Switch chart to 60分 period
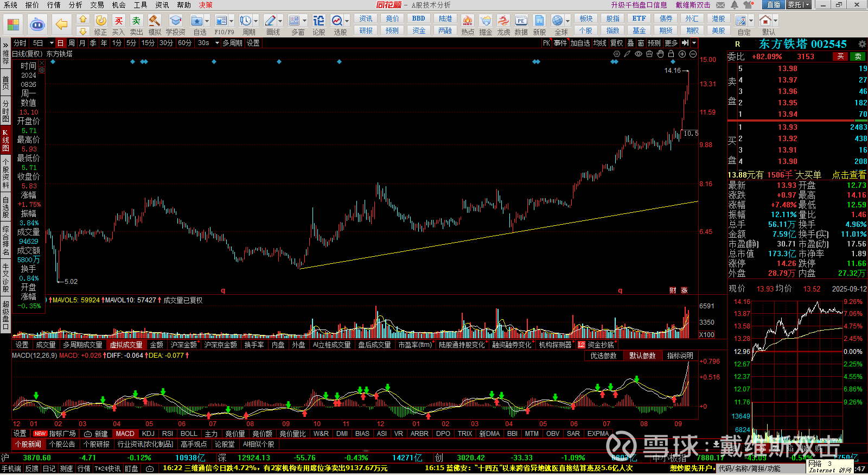The height and width of the screenshot is (475, 868). (184, 43)
